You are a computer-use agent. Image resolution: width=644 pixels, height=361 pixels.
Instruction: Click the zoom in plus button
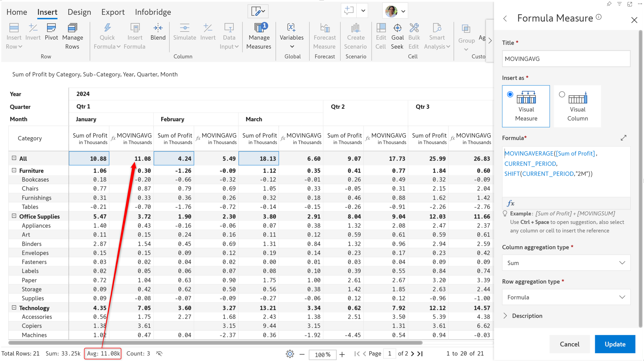click(342, 354)
